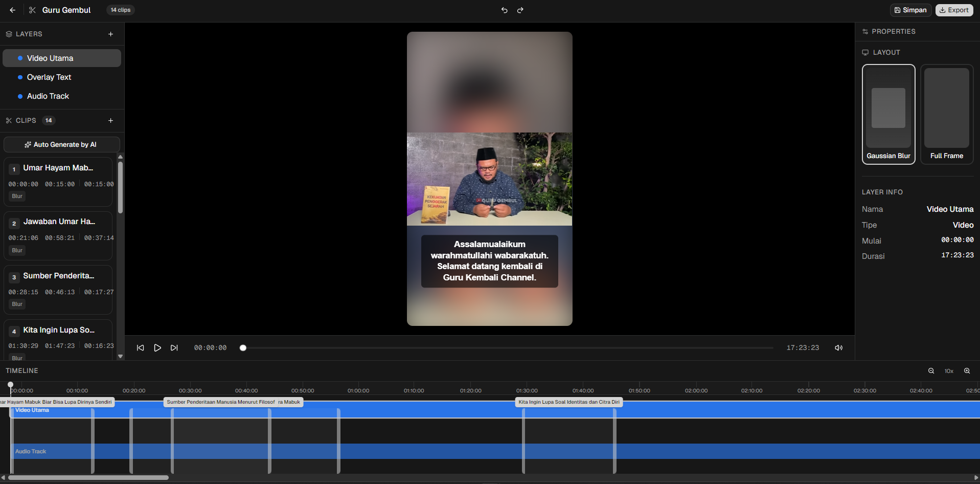The width and height of the screenshot is (980, 484).
Task: Click the Simpan button
Action: pos(910,10)
